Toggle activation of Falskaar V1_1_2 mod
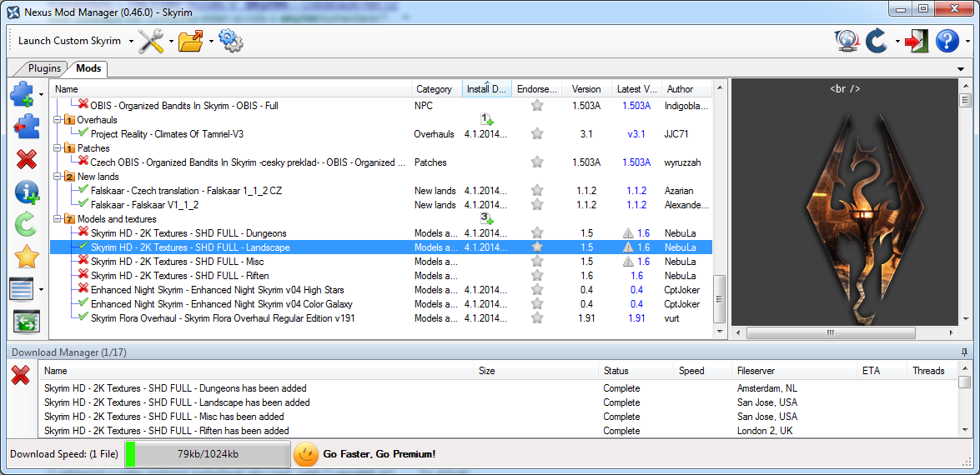980x475 pixels. [x=83, y=204]
